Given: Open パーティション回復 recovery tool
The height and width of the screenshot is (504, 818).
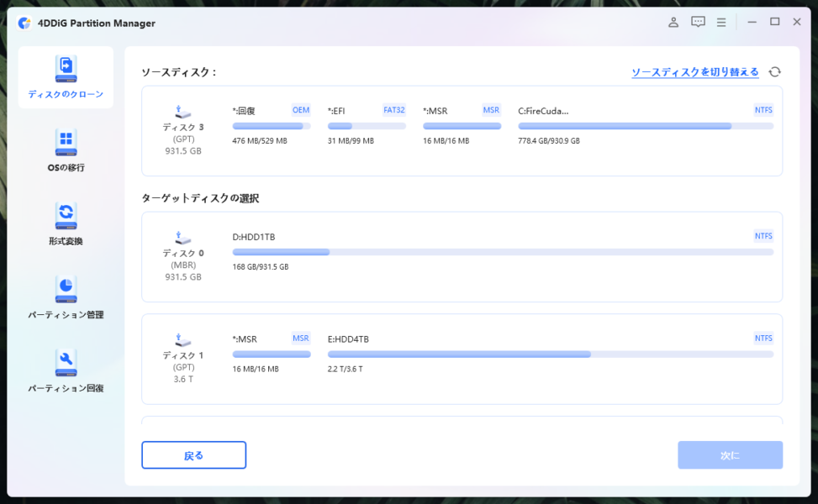Looking at the screenshot, I should 66,371.
